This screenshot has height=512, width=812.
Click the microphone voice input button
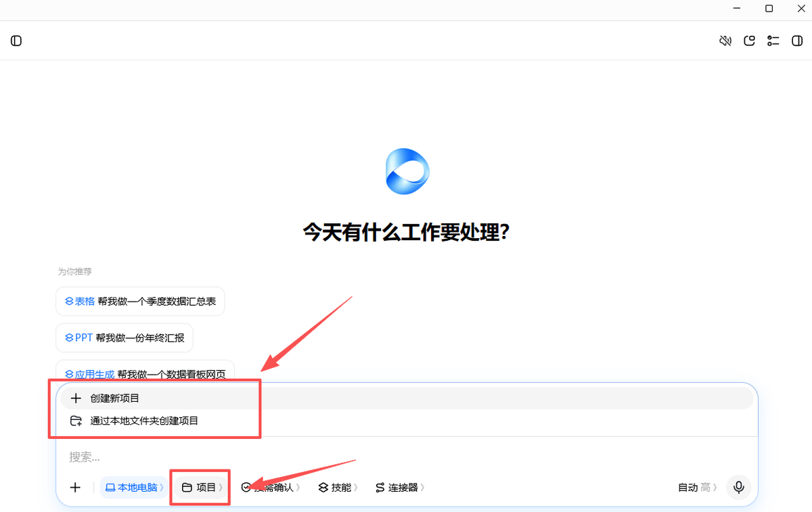pyautogui.click(x=739, y=487)
